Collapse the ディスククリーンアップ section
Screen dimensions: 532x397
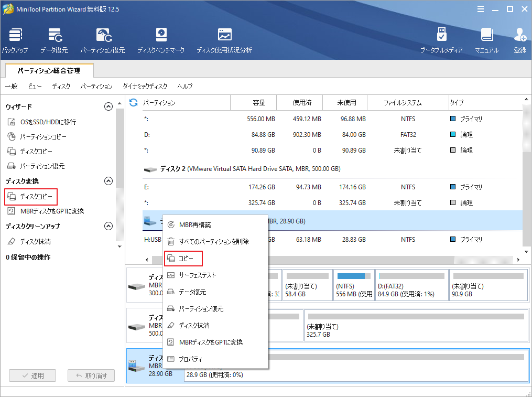[x=108, y=226]
